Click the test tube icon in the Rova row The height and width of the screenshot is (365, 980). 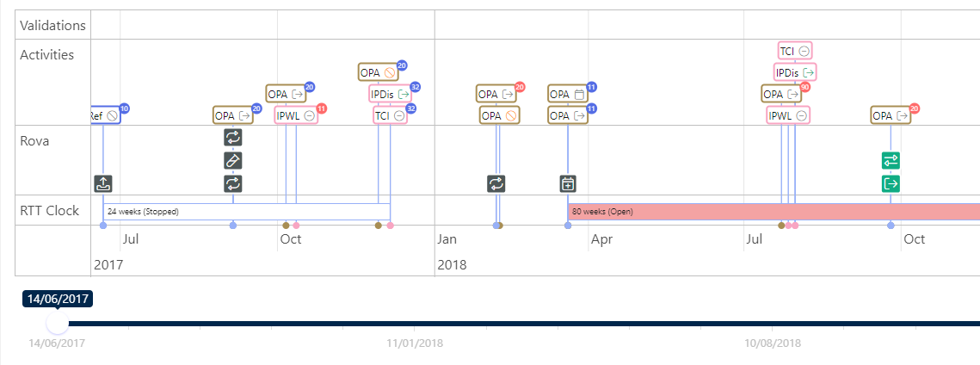pyautogui.click(x=233, y=161)
